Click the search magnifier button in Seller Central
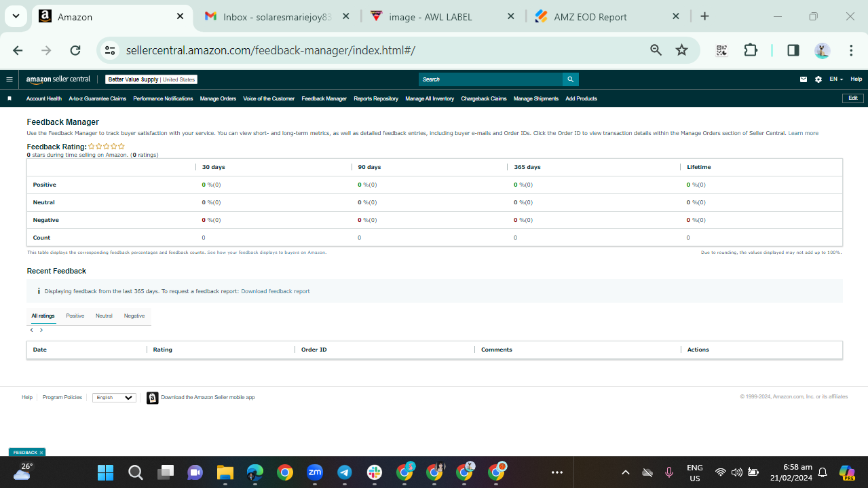This screenshot has width=868, height=488. (571, 79)
